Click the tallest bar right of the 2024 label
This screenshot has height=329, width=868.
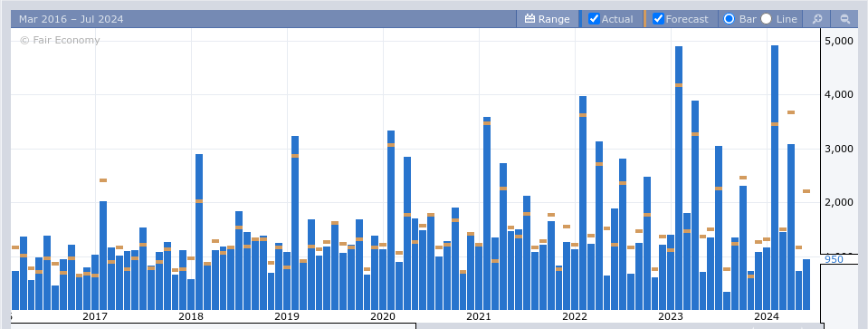[775, 178]
